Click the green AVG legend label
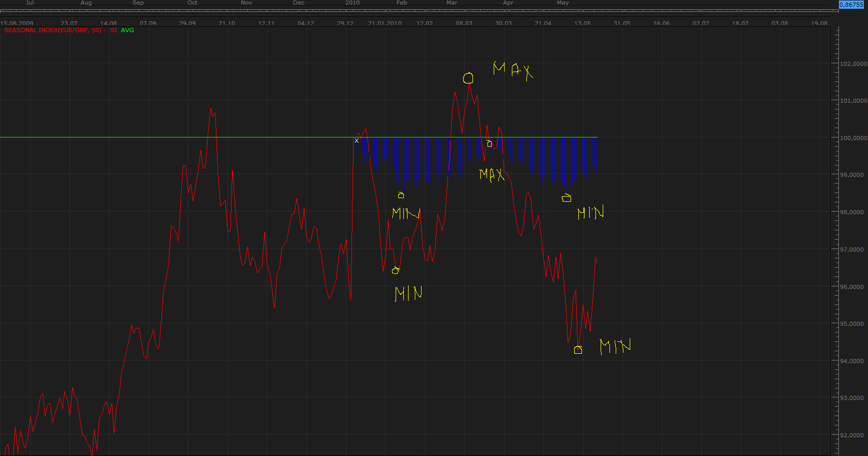 pos(127,30)
